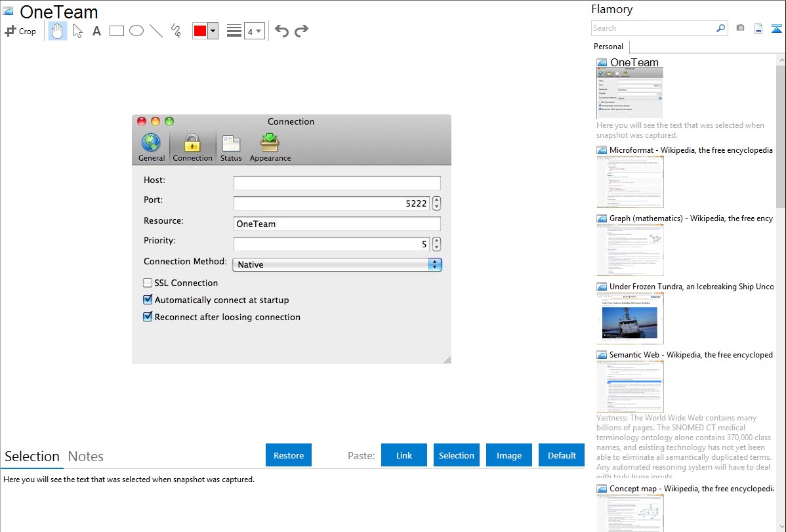This screenshot has width=786, height=532.
Task: Activate the hand pan tool
Action: [x=58, y=31]
